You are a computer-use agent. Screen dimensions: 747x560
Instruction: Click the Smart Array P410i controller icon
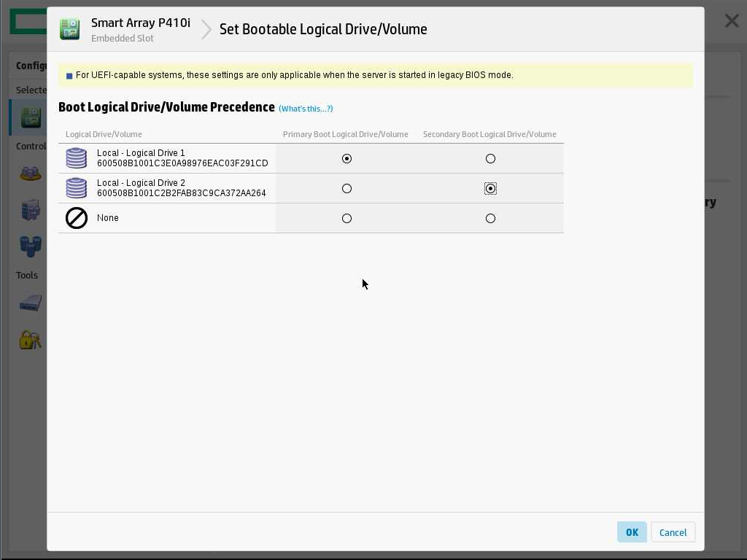coord(69,29)
